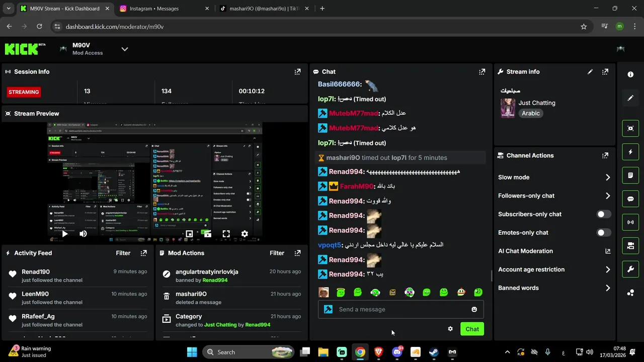Toggle theater mode on stream preview

(189, 234)
